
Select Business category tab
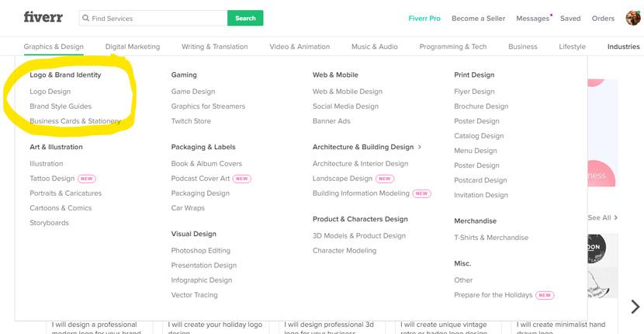pyautogui.click(x=523, y=47)
